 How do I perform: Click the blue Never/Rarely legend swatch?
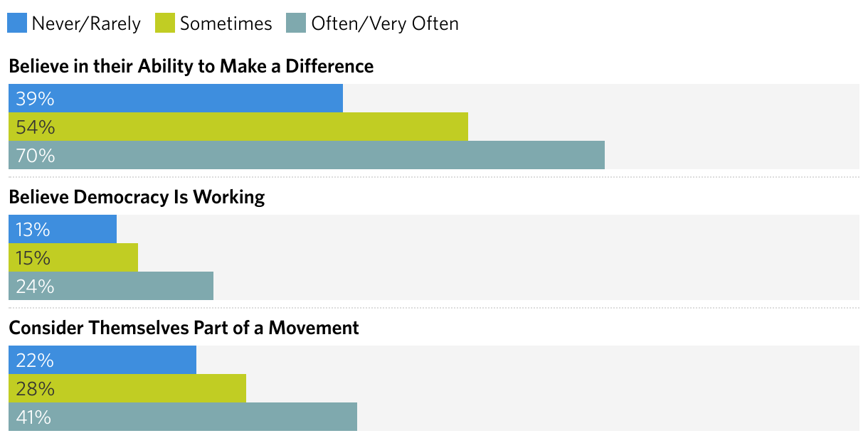tap(17, 23)
